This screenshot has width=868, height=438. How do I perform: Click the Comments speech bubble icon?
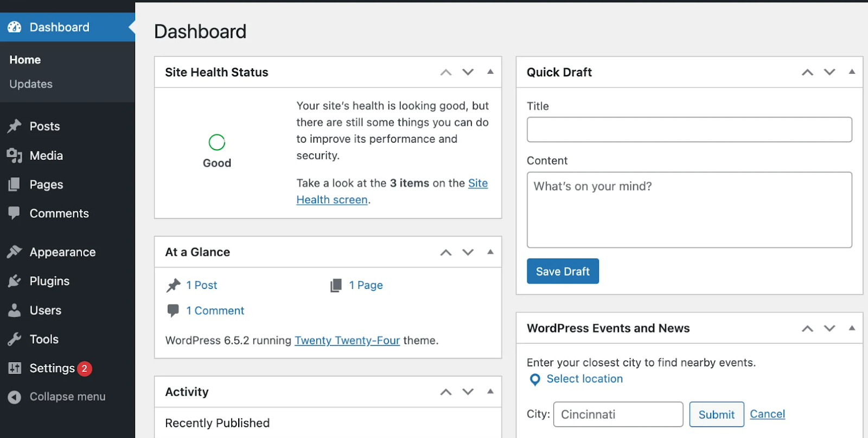pos(15,213)
